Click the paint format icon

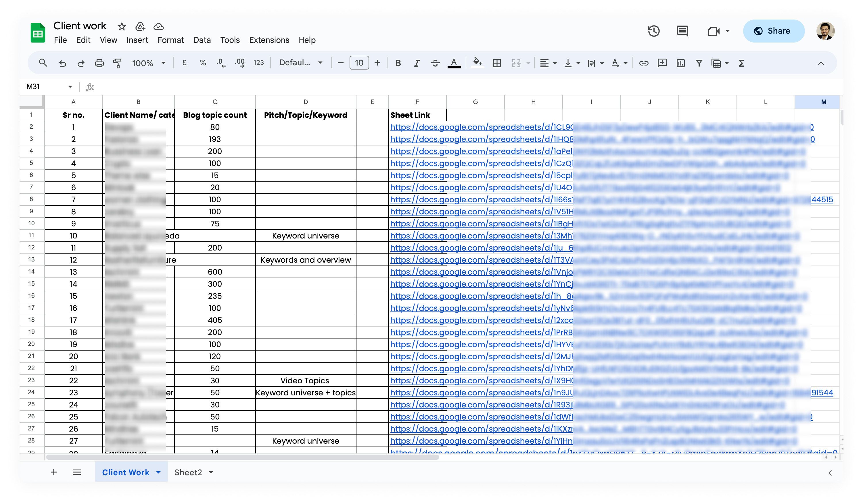pyautogui.click(x=118, y=63)
